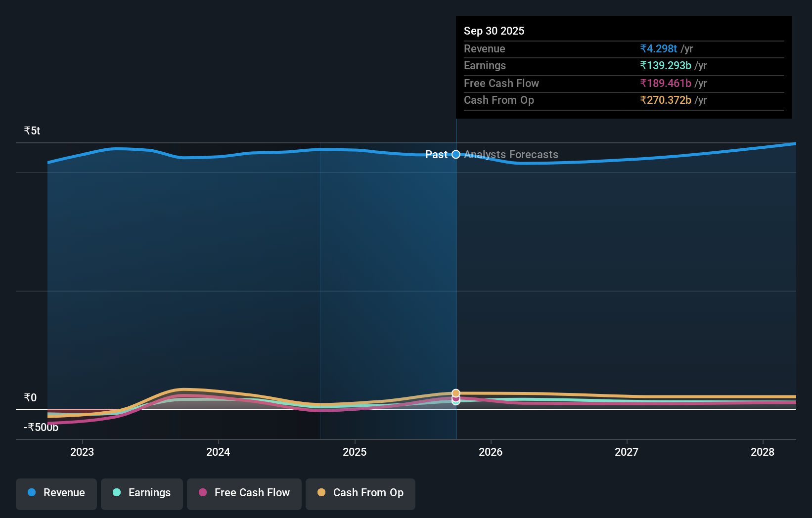Select the pink Free Cash Flow dot icon

pos(203,492)
